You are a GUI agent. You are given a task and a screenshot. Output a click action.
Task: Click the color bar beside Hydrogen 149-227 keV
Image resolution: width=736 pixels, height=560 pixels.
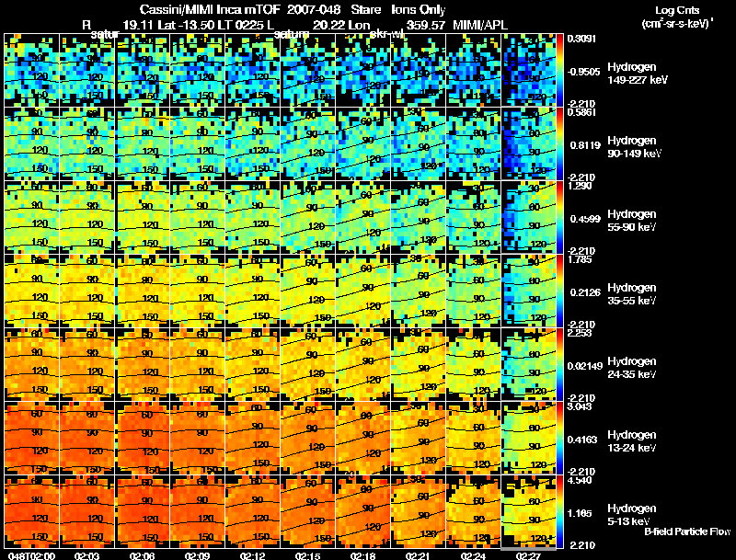[560, 70]
